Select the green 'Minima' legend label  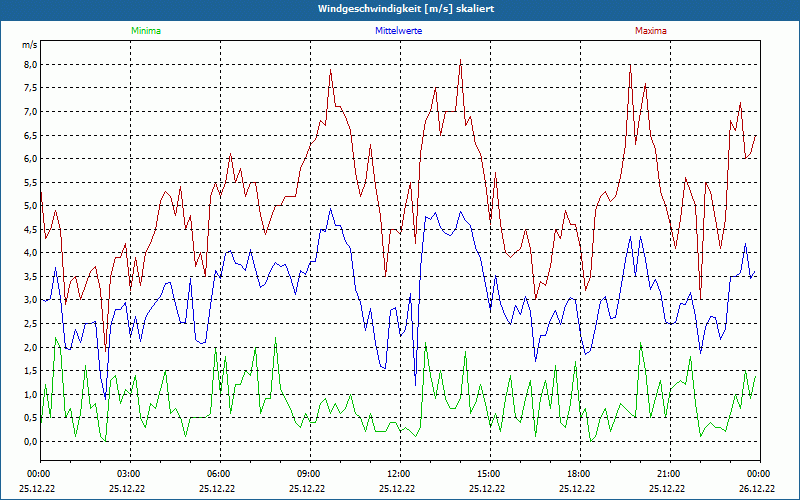click(146, 31)
